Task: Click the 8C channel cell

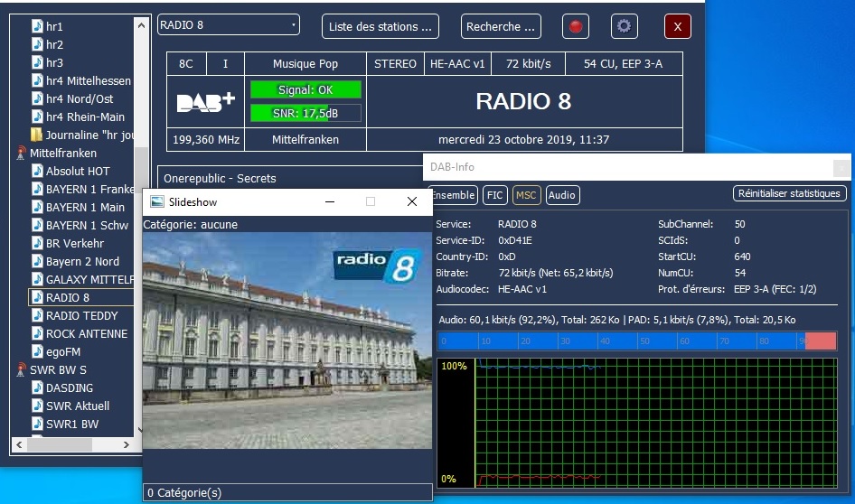Action: (x=186, y=64)
